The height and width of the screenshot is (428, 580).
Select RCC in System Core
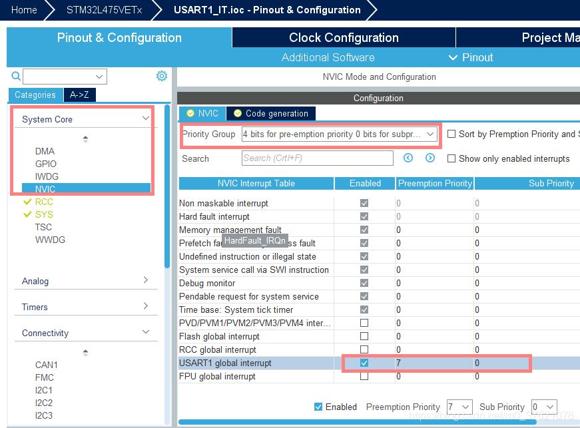click(44, 202)
